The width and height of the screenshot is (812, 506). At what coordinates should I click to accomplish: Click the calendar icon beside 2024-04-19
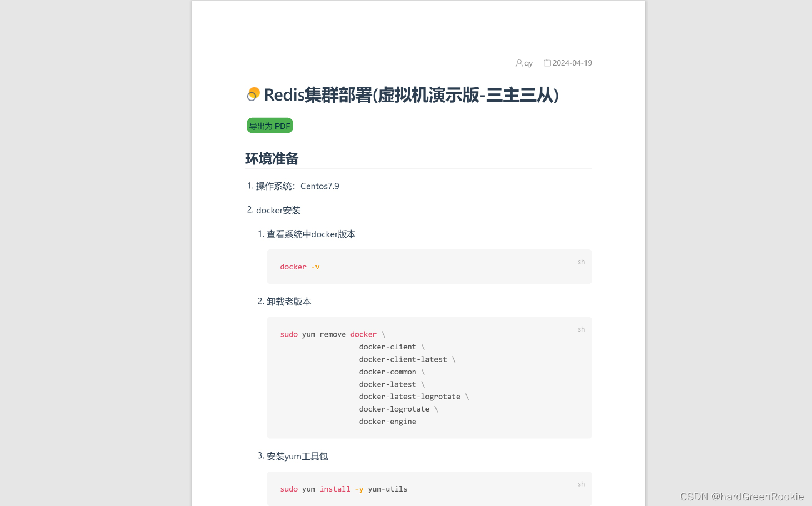(x=547, y=63)
